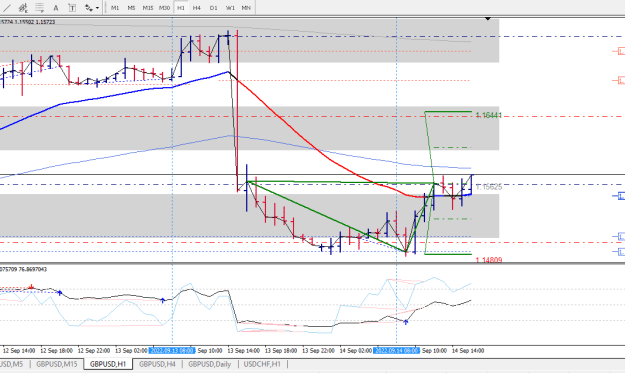
Task: Select the Text Label (T) tool
Action: pos(72,8)
